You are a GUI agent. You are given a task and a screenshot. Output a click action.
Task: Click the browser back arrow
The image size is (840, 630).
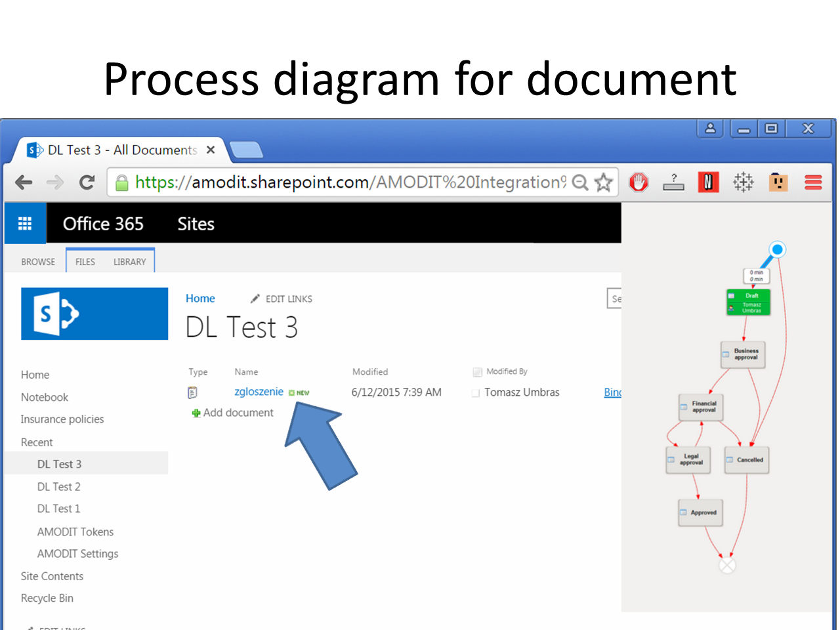(x=24, y=182)
